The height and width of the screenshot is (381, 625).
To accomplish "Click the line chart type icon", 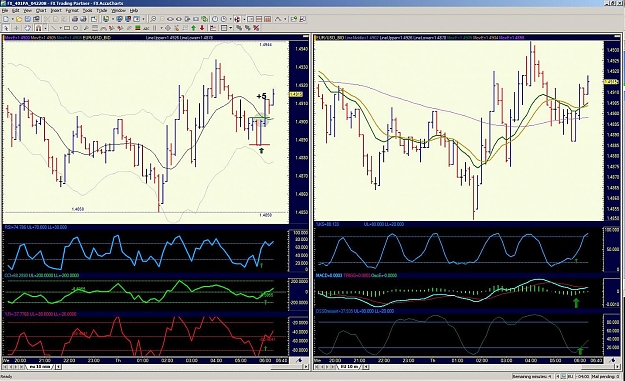I will point(278,19).
